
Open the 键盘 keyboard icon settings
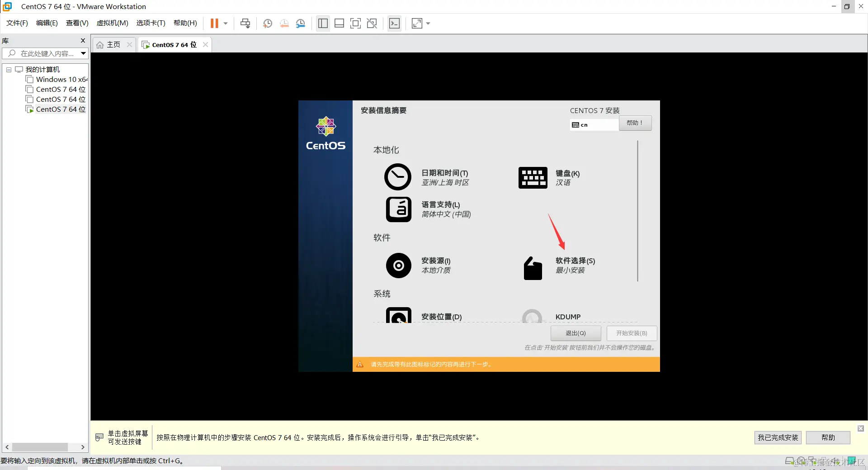[x=533, y=178]
